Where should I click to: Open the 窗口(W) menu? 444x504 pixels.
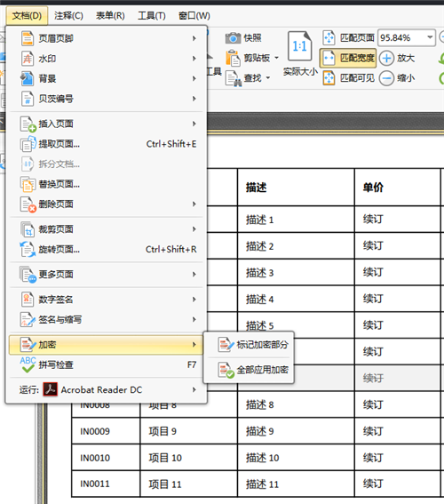pos(194,15)
